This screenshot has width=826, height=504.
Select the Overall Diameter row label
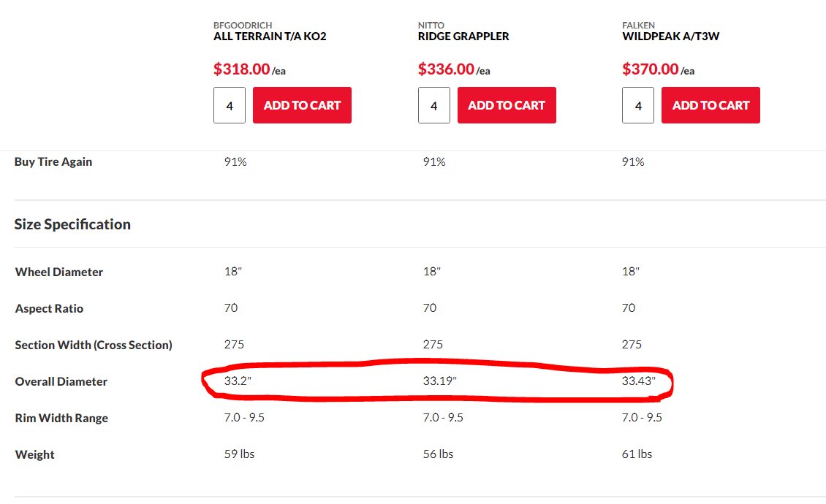(x=61, y=381)
